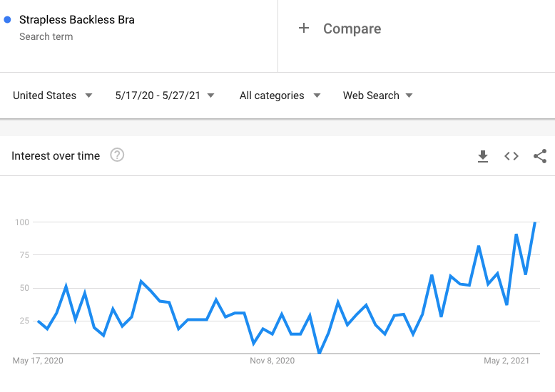Click the Interest over time heading
The width and height of the screenshot is (555, 392).
[x=56, y=155]
